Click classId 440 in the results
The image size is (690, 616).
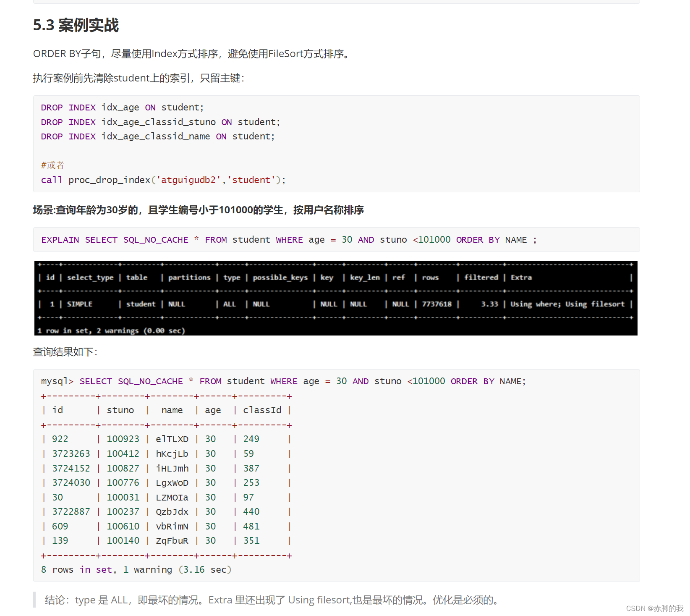tap(251, 512)
